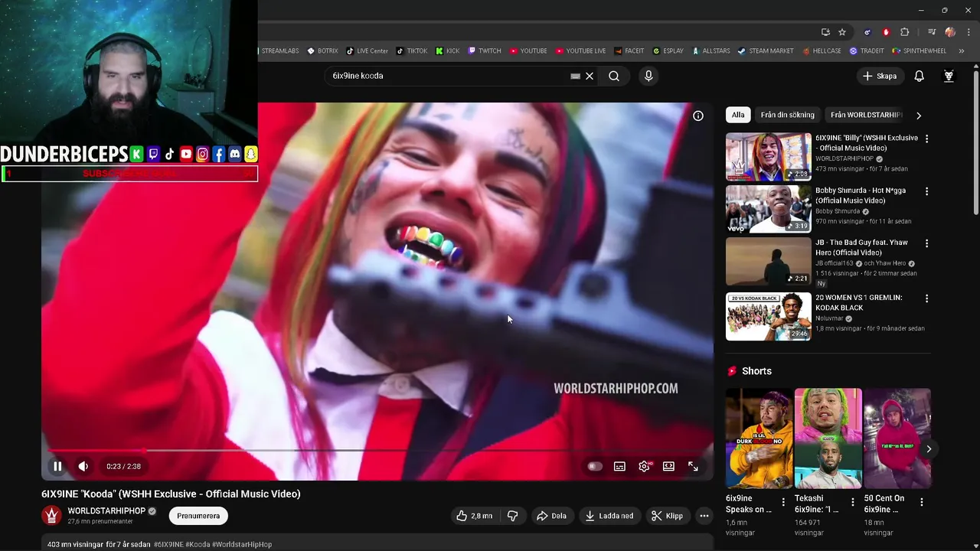Viewport: 980px width, 551px height.
Task: Open the STEAM MARKET bookmark
Action: coord(766,51)
